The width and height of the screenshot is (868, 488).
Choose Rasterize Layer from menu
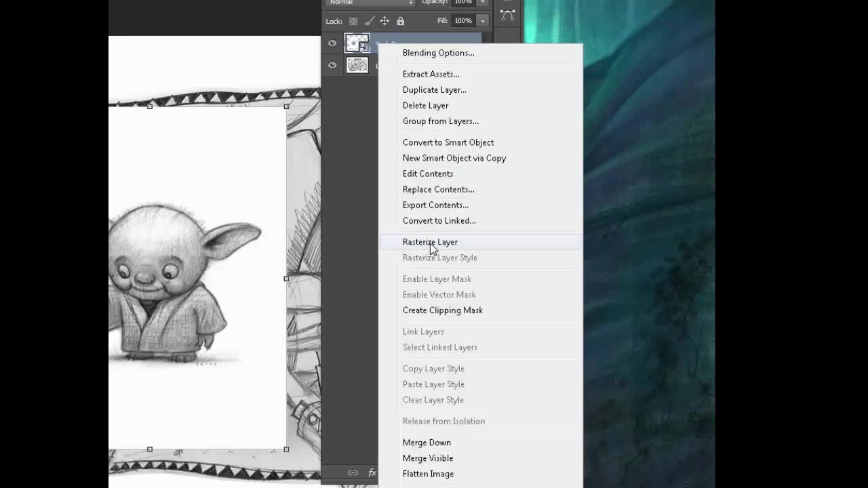(x=430, y=242)
